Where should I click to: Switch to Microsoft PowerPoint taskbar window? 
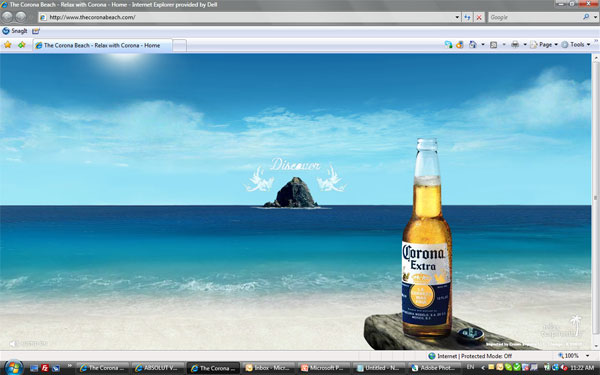tap(325, 368)
